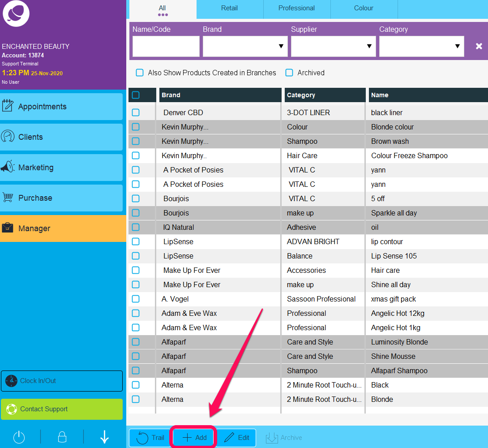Open the Marketing megaphone section
This screenshot has width=488, height=448.
tap(61, 168)
